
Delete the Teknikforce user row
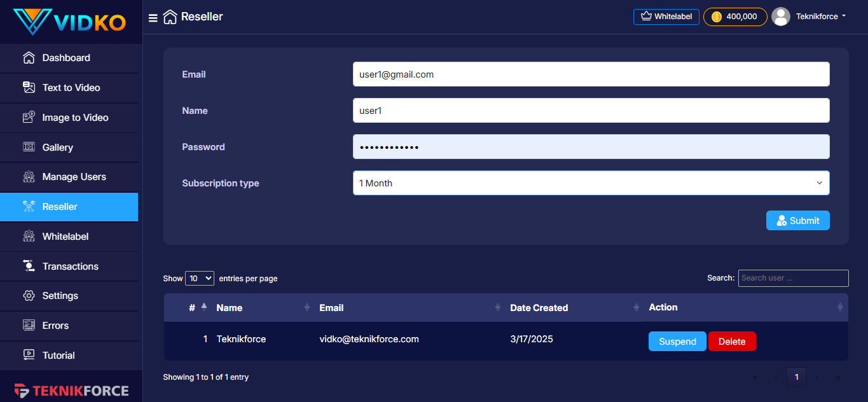click(731, 342)
